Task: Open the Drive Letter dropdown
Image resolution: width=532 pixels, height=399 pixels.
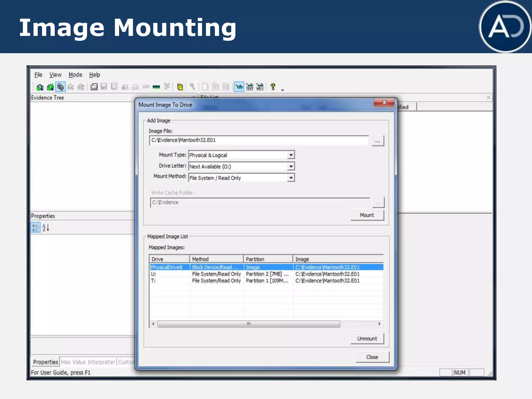Action: point(291,166)
